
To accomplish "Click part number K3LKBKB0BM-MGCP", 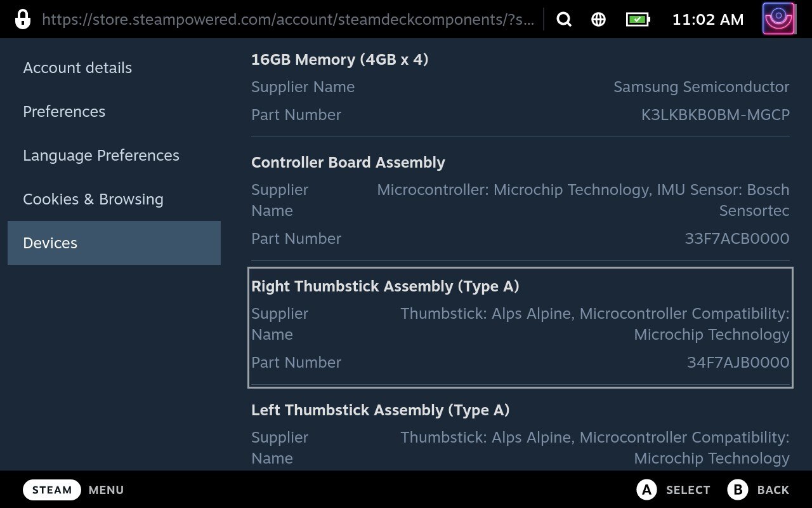I will [x=715, y=115].
